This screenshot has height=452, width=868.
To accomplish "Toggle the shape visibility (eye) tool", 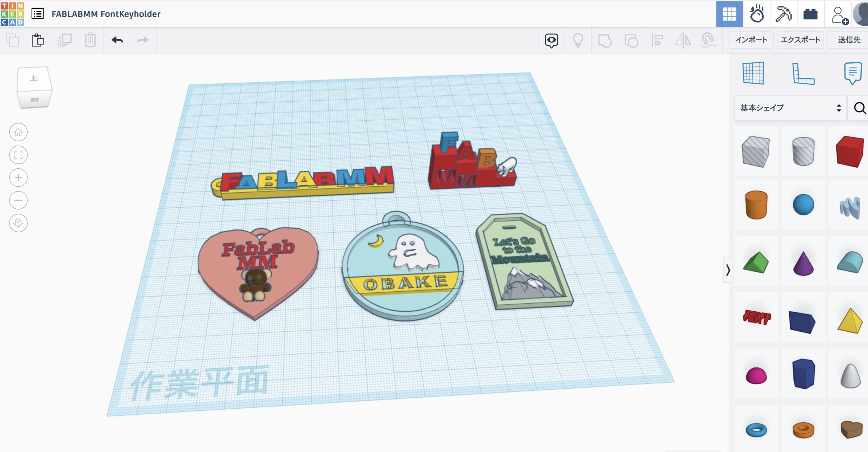I will [x=551, y=40].
